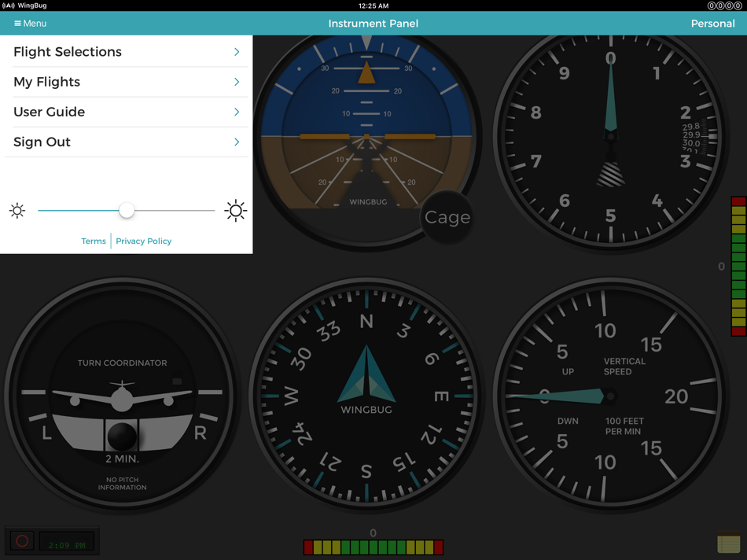Image resolution: width=747 pixels, height=560 pixels.
Task: Tap the low brightness sun icon
Action: (x=17, y=210)
